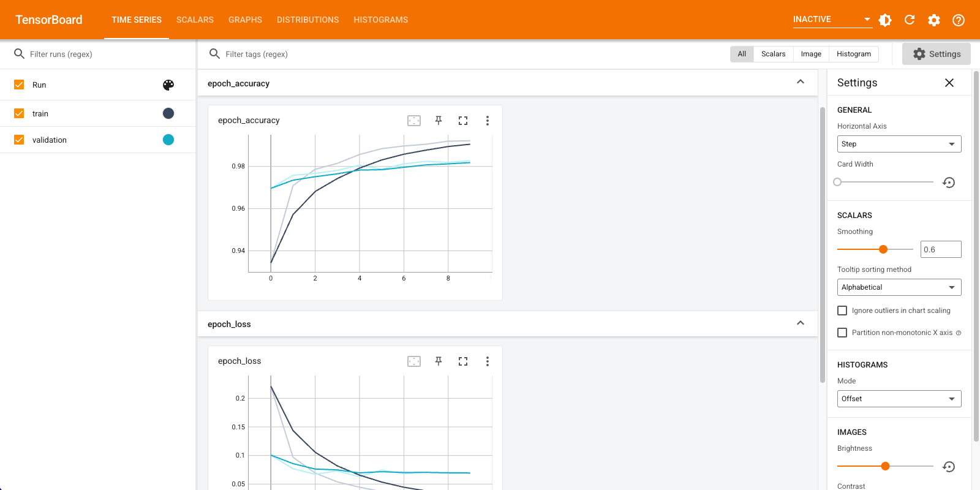Screen dimensions: 980x490
Task: Click the reload data refresh icon
Action: click(x=910, y=20)
